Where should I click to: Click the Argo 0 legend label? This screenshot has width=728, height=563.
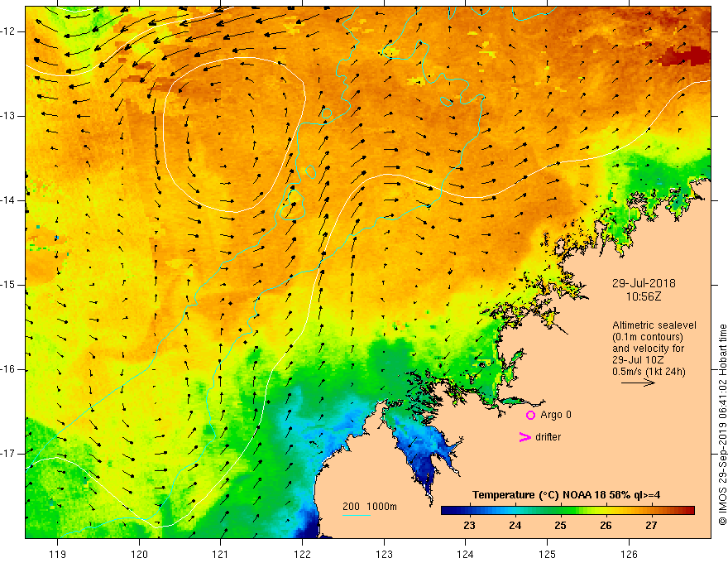click(556, 415)
